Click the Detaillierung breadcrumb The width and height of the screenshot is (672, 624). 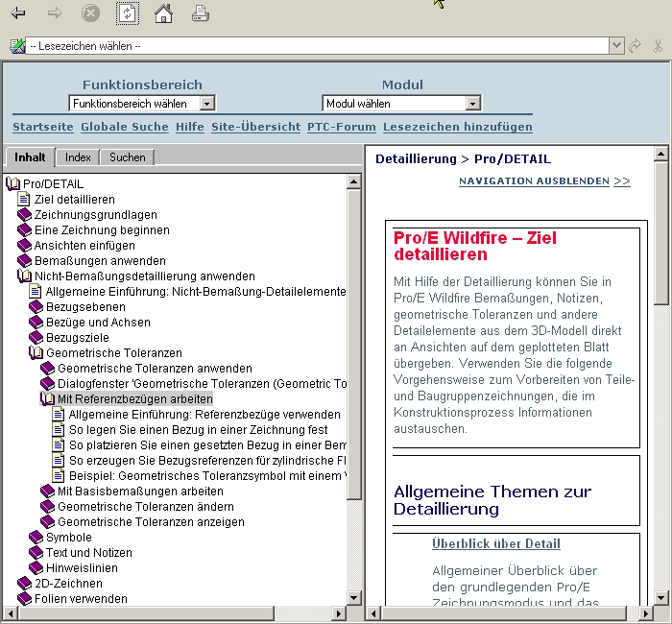click(x=416, y=159)
